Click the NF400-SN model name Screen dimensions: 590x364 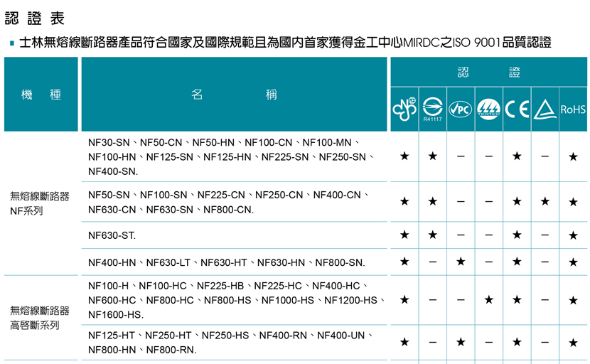tap(112, 171)
